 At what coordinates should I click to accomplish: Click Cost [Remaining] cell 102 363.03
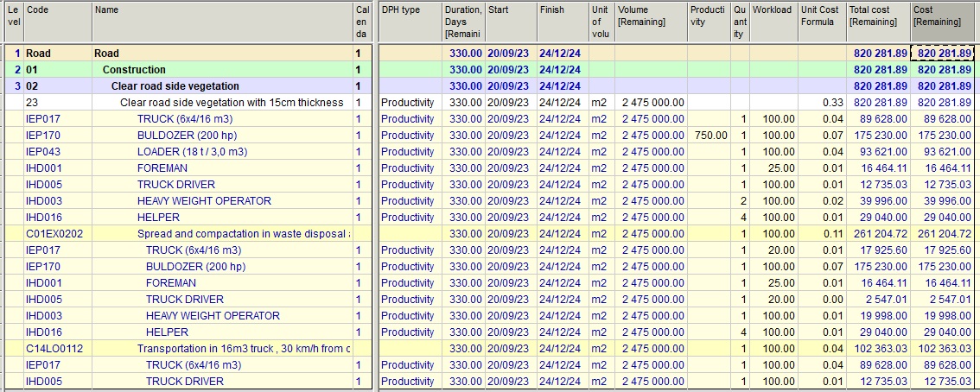point(943,348)
